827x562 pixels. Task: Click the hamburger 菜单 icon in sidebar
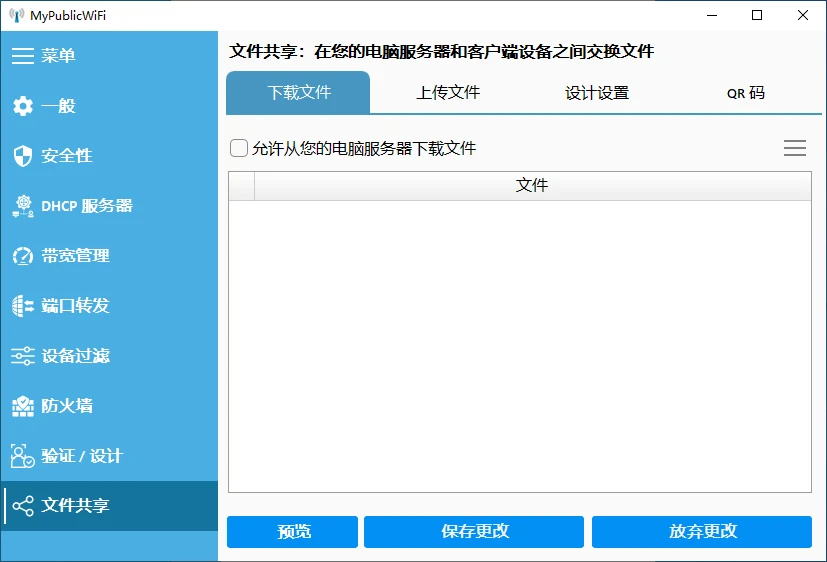(x=22, y=56)
